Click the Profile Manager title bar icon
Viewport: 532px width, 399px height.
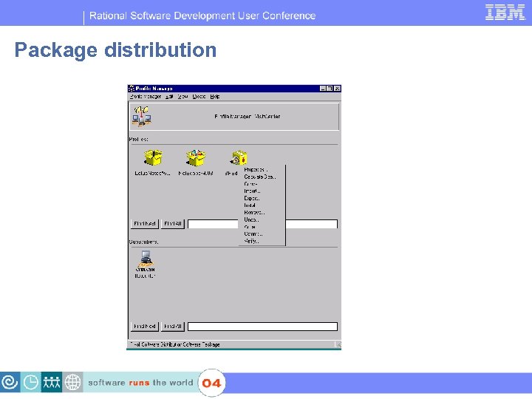coord(132,89)
